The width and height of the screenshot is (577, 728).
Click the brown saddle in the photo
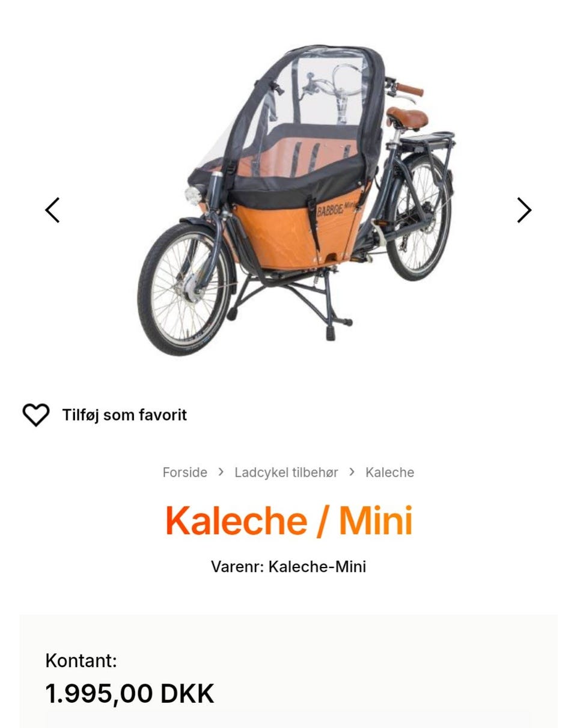pyautogui.click(x=407, y=118)
